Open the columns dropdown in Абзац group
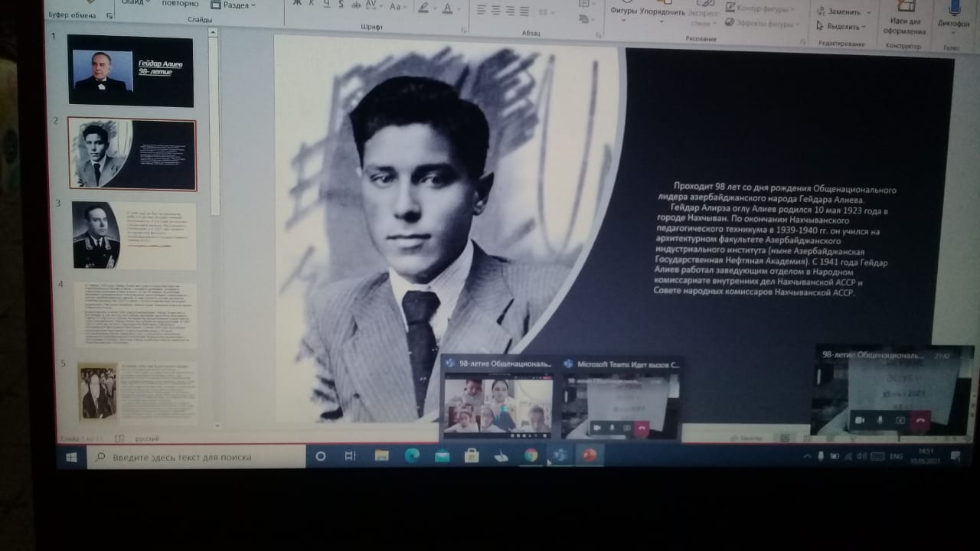 tap(546, 11)
